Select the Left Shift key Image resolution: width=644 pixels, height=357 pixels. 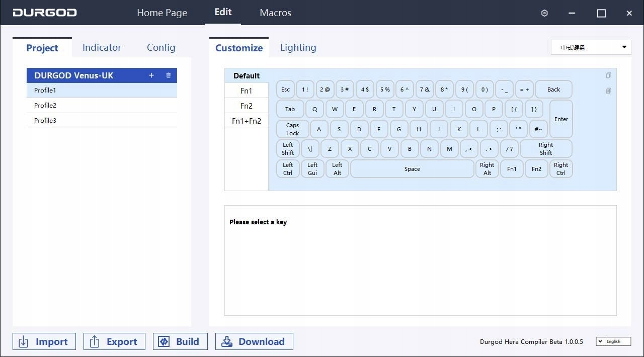[x=288, y=149]
